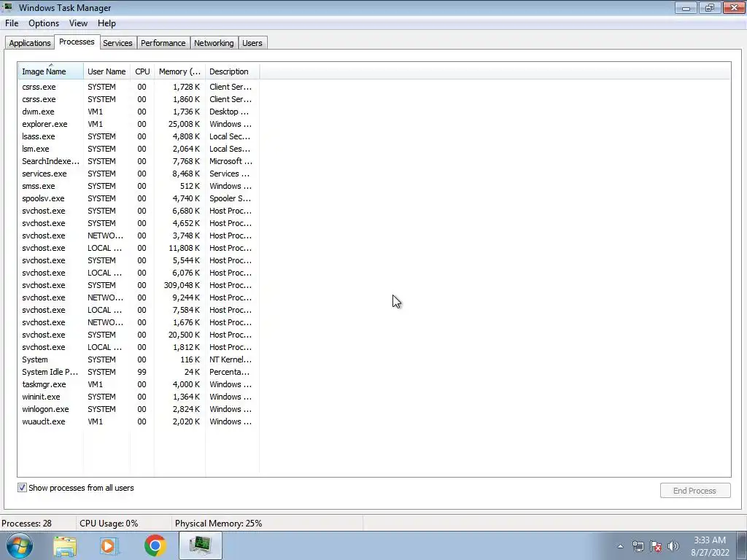Viewport: 747px width, 560px height.
Task: Click the csrss.exe row with 1,860 K
Action: point(139,99)
